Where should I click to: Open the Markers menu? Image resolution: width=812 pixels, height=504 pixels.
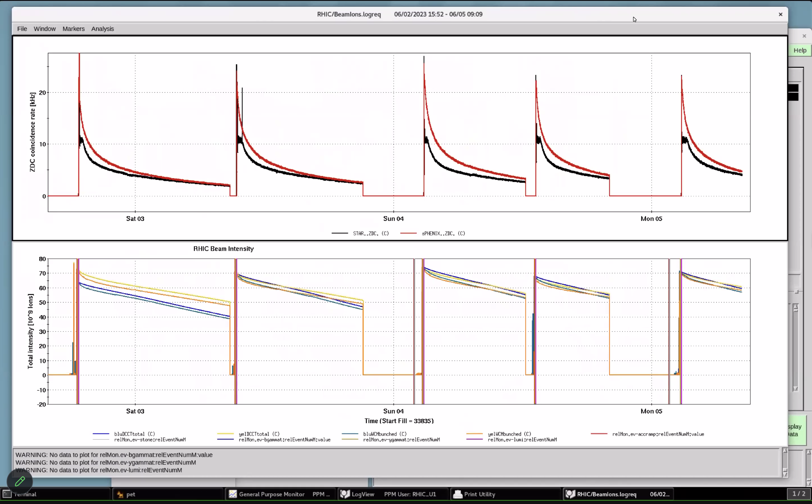pos(73,29)
